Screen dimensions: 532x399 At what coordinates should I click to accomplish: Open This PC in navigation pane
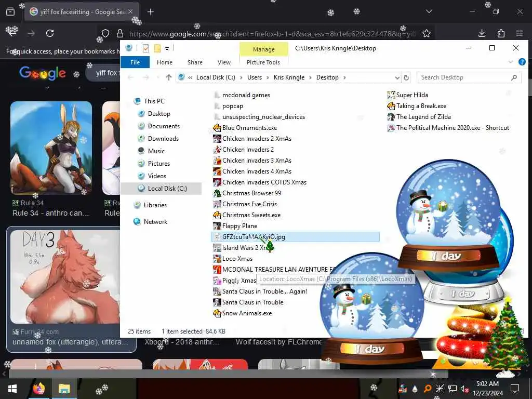pos(150,101)
